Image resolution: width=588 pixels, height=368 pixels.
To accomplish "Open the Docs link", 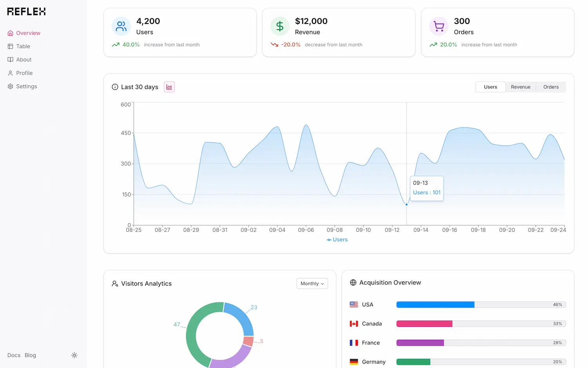I will pos(14,355).
